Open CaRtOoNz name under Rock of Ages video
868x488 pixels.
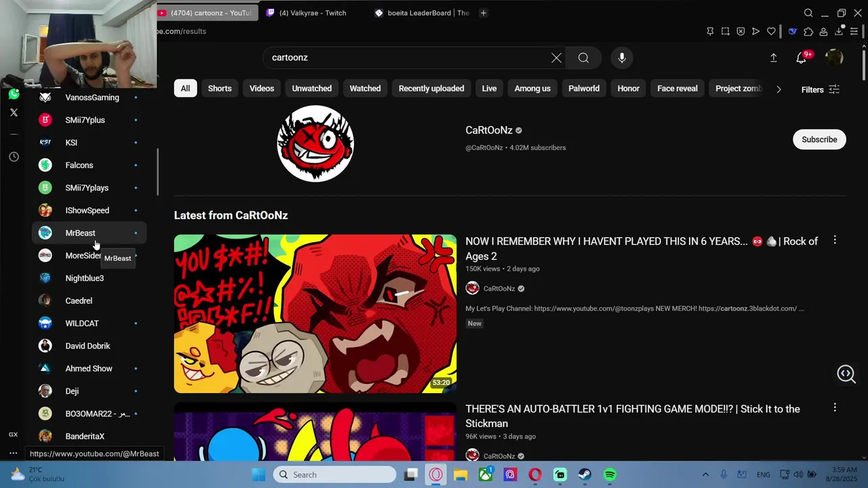pyautogui.click(x=499, y=289)
